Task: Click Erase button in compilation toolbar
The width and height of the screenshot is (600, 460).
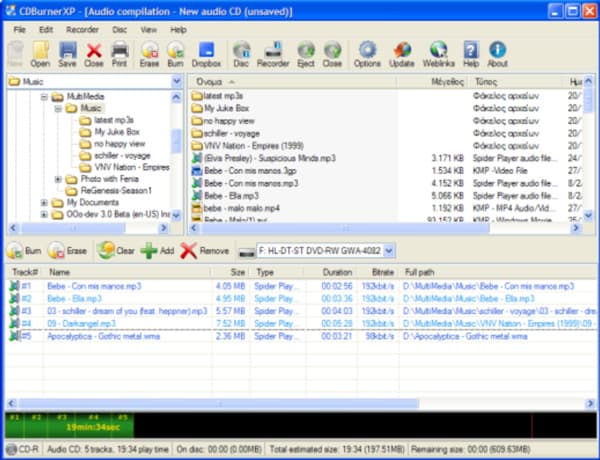Action: [x=67, y=251]
